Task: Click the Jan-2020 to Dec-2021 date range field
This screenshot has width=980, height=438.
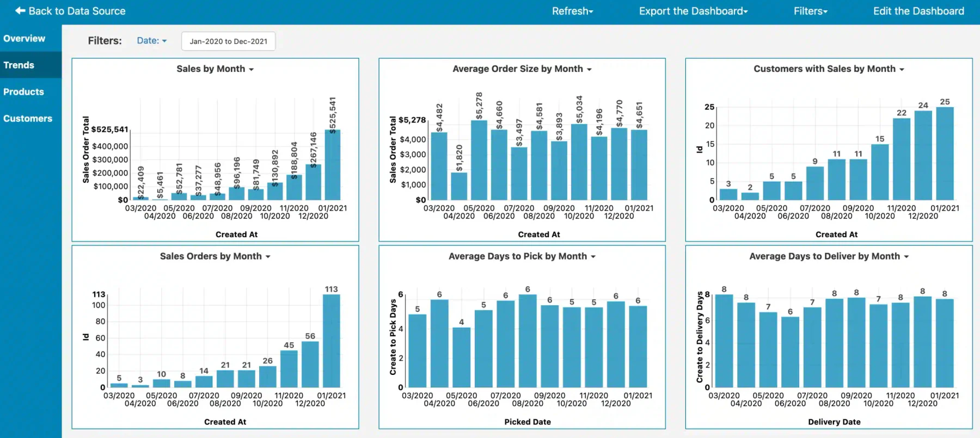Action: (x=228, y=41)
